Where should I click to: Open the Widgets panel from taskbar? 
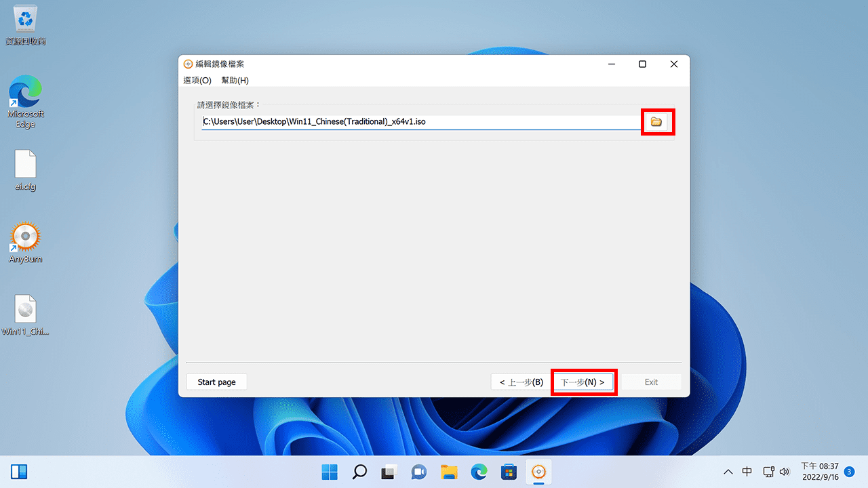(19, 472)
